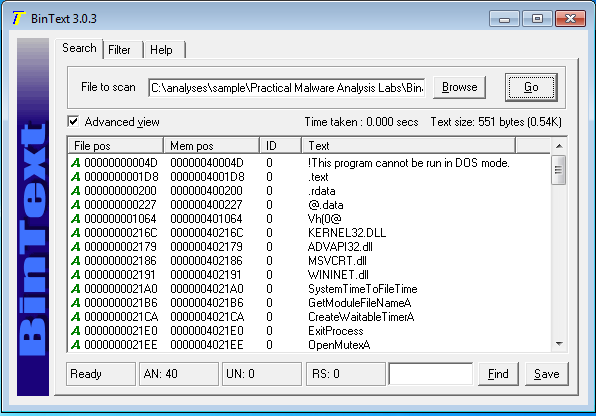Click the green A icon beside MSVCRT.dll
596x416 pixels.
click(76, 261)
